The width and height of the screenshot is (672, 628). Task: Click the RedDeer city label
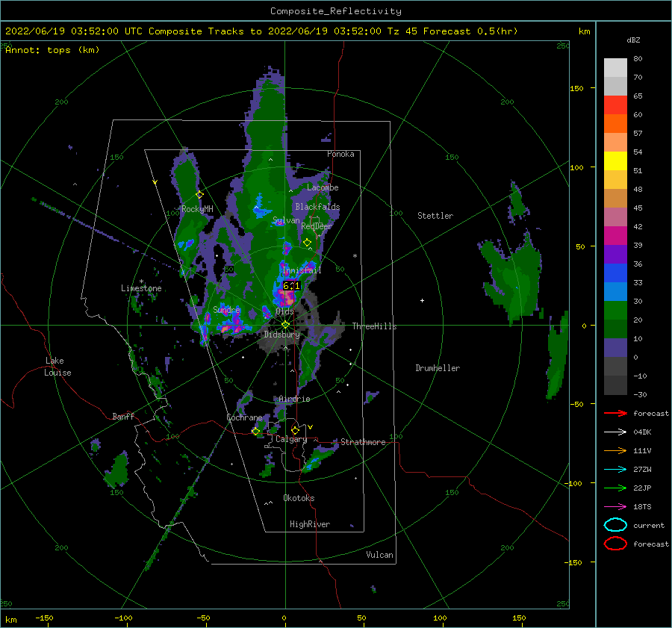tap(317, 226)
